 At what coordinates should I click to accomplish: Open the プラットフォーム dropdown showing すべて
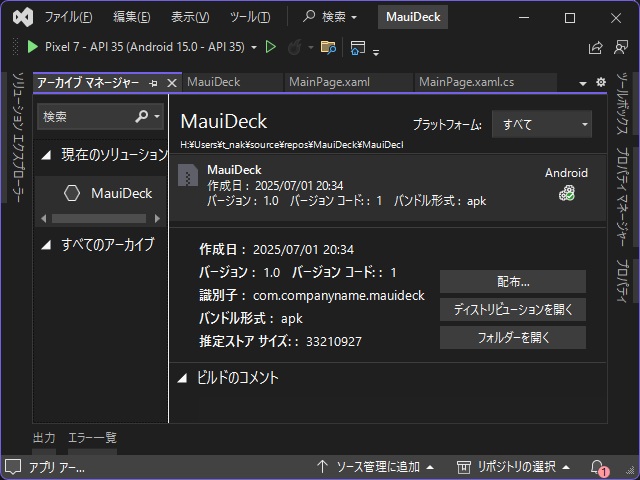542,124
